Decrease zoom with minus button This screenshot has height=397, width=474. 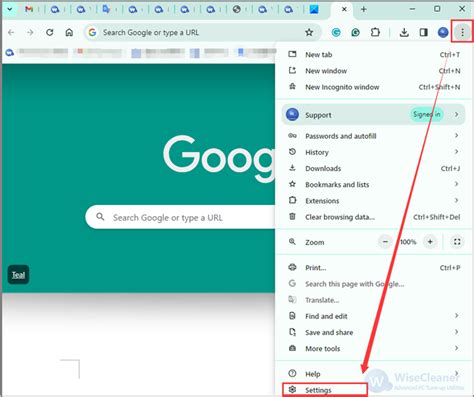pos(385,242)
